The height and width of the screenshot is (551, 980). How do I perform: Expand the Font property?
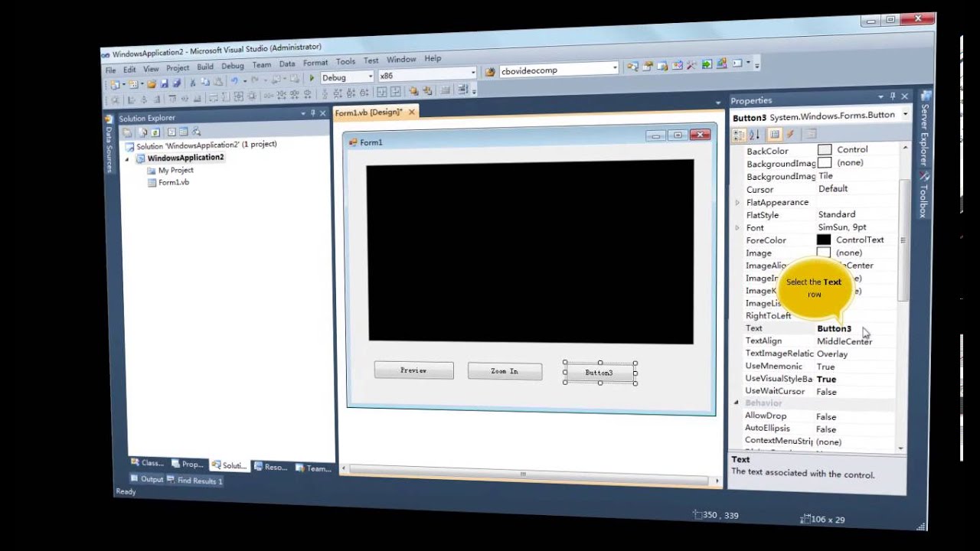[737, 228]
